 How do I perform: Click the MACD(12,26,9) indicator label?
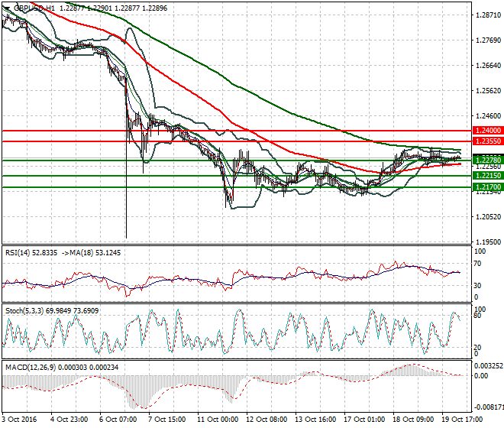pos(30,367)
